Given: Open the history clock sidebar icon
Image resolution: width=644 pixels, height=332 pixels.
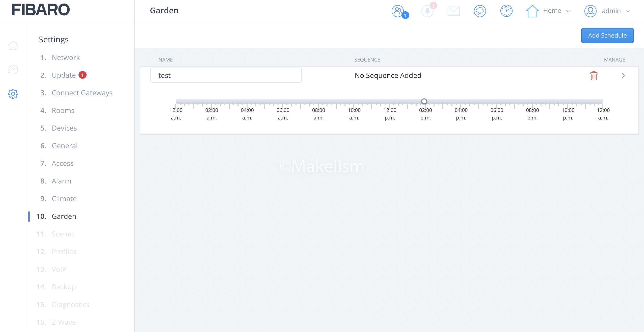Looking at the screenshot, I should click(x=13, y=70).
